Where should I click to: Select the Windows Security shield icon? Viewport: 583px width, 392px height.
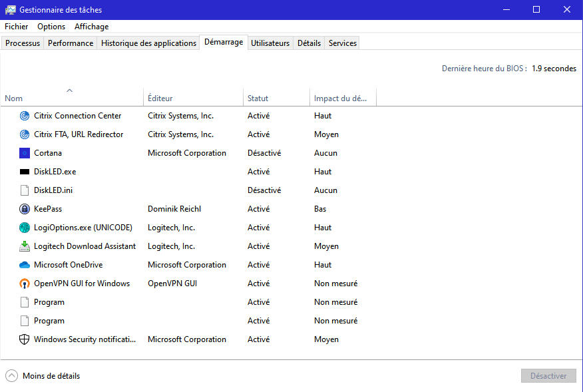tap(25, 339)
